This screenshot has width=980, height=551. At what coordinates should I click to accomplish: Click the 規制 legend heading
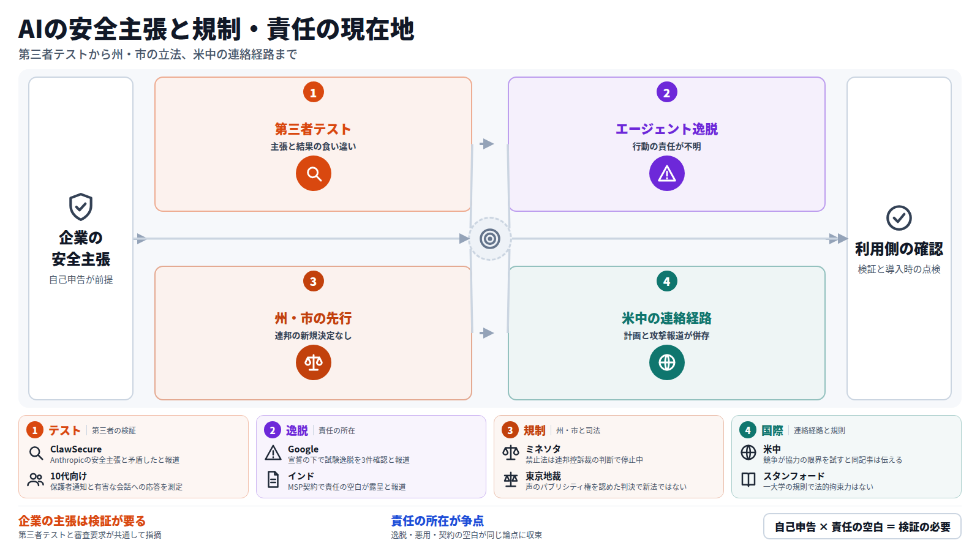pos(534,430)
